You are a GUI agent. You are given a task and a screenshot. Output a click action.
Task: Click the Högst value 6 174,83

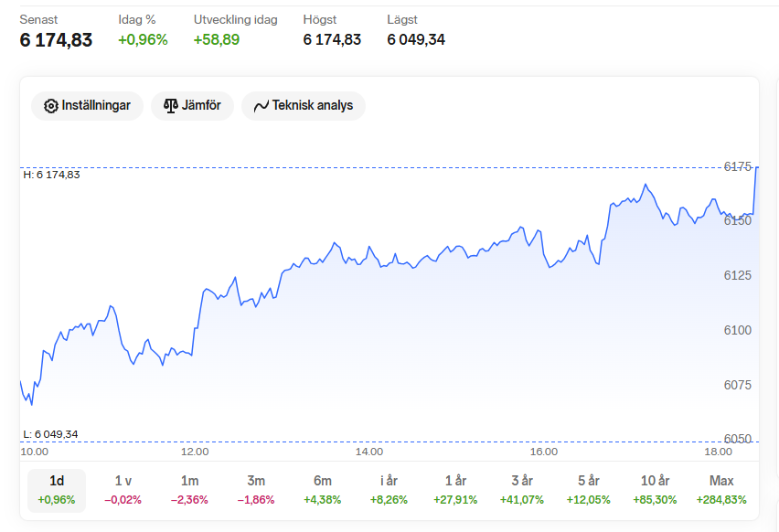pyautogui.click(x=332, y=39)
